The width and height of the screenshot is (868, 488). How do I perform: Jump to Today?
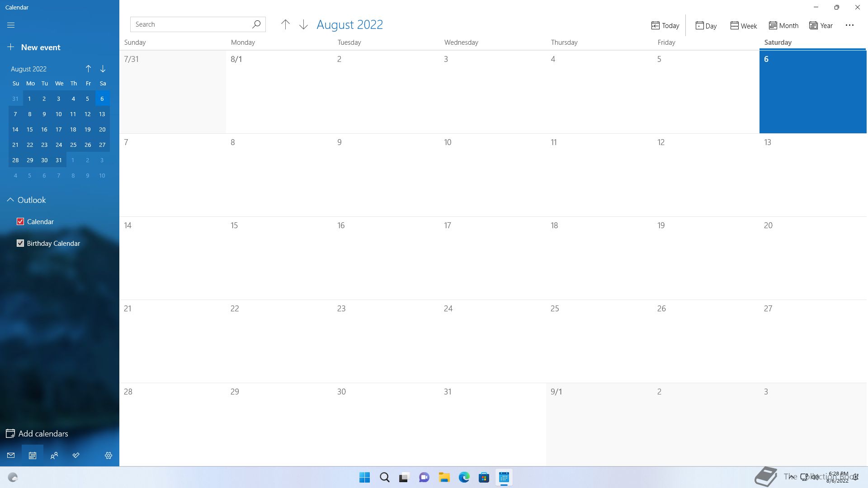(665, 26)
